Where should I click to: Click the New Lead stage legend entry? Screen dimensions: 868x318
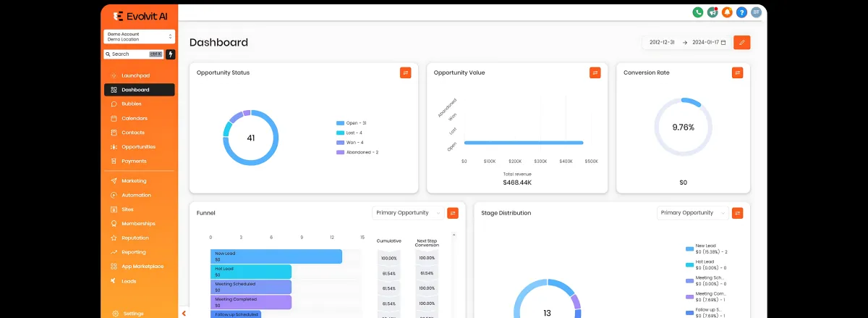coord(707,248)
